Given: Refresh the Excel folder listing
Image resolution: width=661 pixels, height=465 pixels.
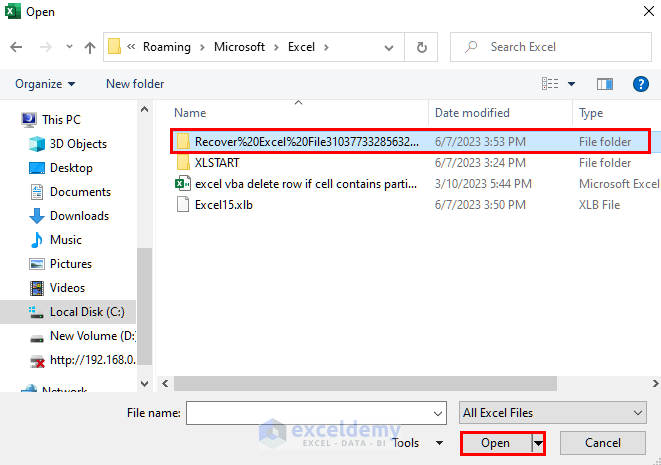Looking at the screenshot, I should 421,47.
